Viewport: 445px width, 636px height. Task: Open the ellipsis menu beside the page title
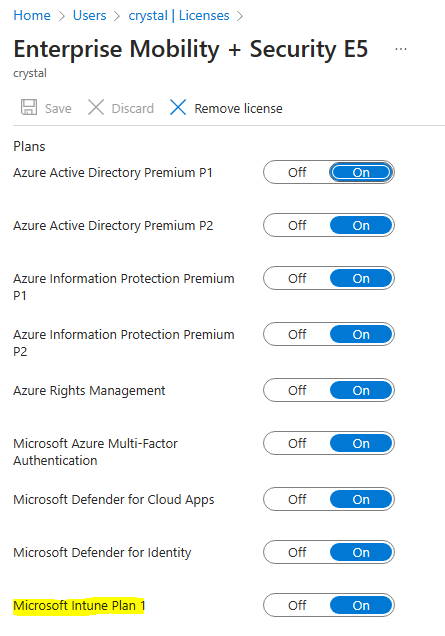401,49
